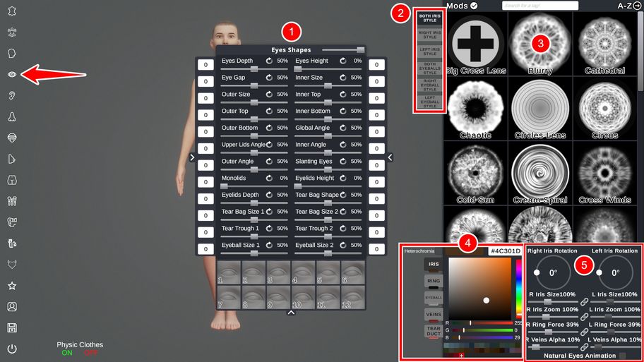Toggle the Mods checkmark filter

click(x=474, y=6)
